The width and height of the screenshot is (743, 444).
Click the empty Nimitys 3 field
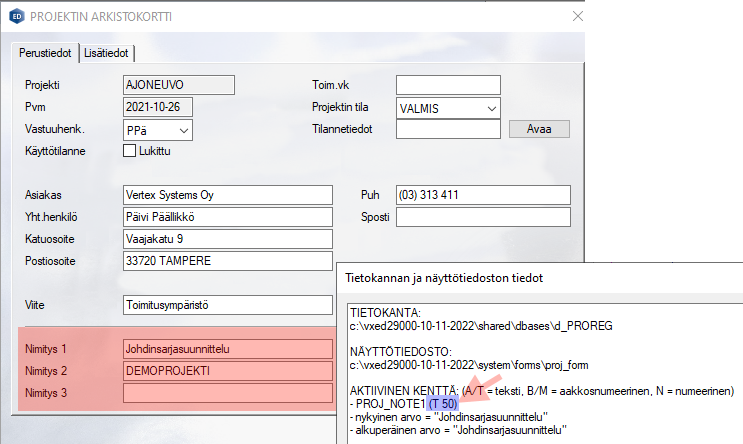point(226,393)
